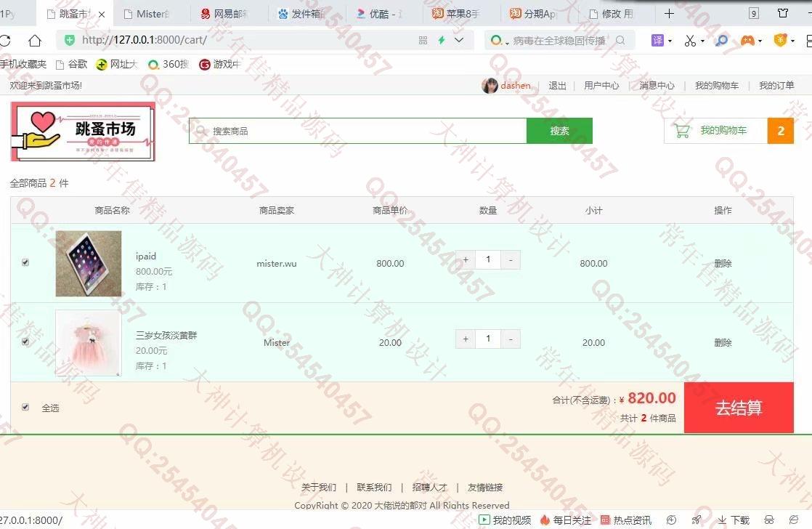This screenshot has height=529, width=812.
Task: Decrease 三岁女孩淡黄群 quantity with minus
Action: [x=511, y=339]
